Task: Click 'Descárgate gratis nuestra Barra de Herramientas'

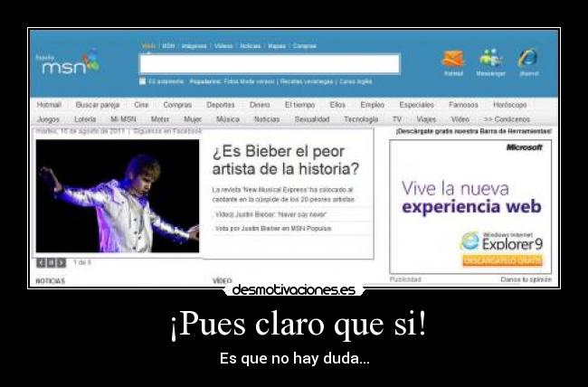Action: pyautogui.click(x=474, y=131)
